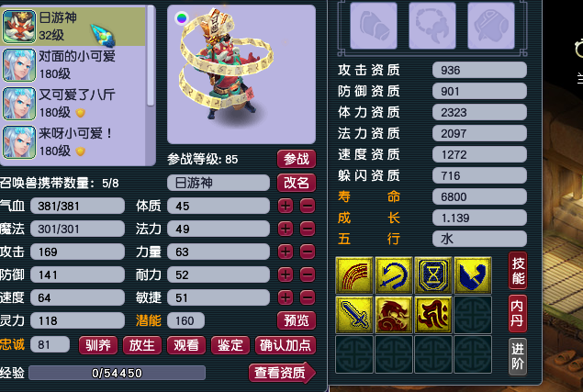Click the pet name field 日游神
The height and width of the screenshot is (392, 583).
tap(219, 183)
